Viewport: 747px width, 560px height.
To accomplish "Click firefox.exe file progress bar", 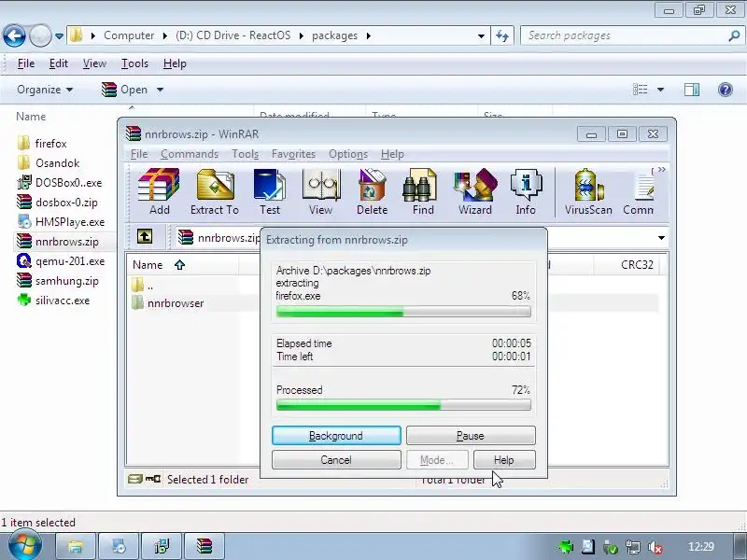I will [x=403, y=313].
